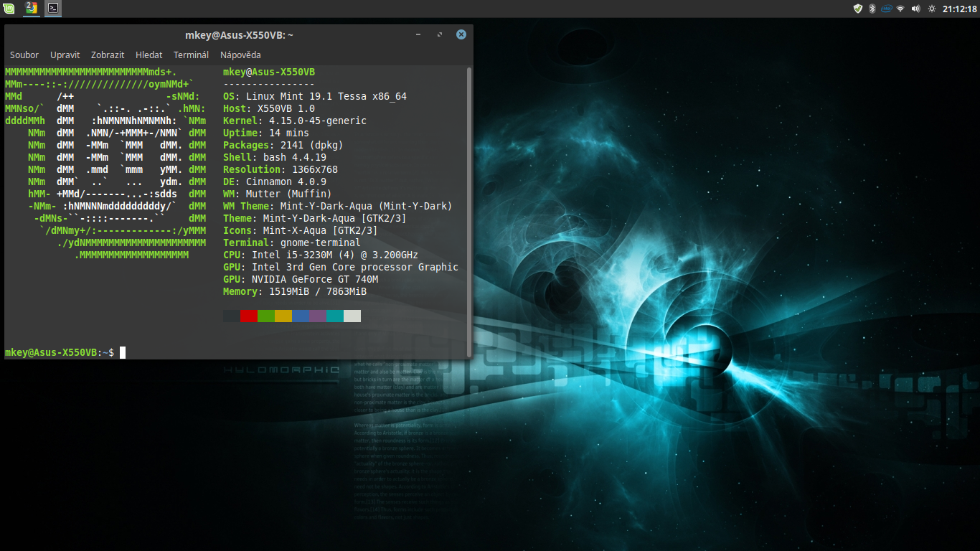Open the Linux Mint start menu
The width and height of the screenshot is (980, 551).
pos(9,9)
